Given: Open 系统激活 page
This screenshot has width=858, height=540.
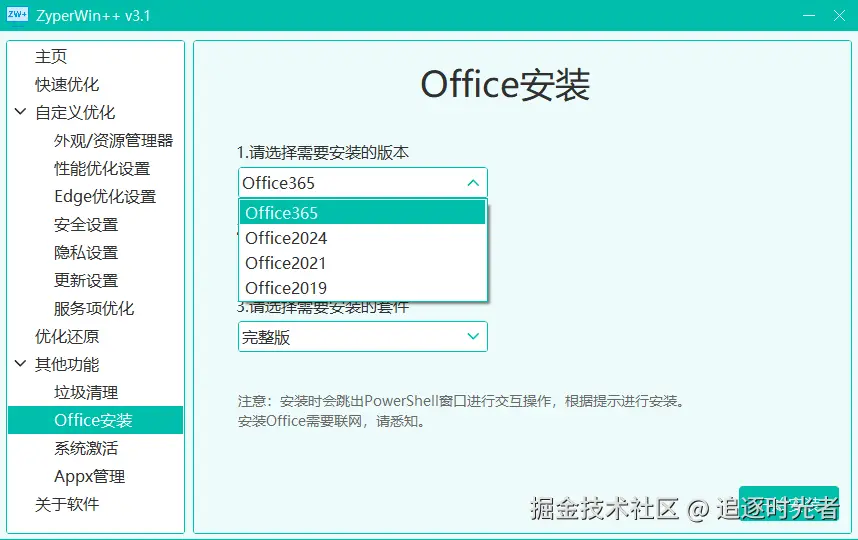Looking at the screenshot, I should pos(86,448).
